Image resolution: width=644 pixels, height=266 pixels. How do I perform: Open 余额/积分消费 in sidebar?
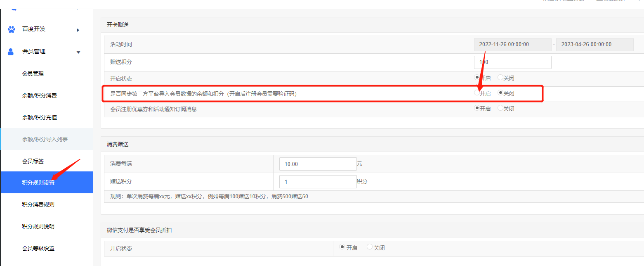coord(40,95)
